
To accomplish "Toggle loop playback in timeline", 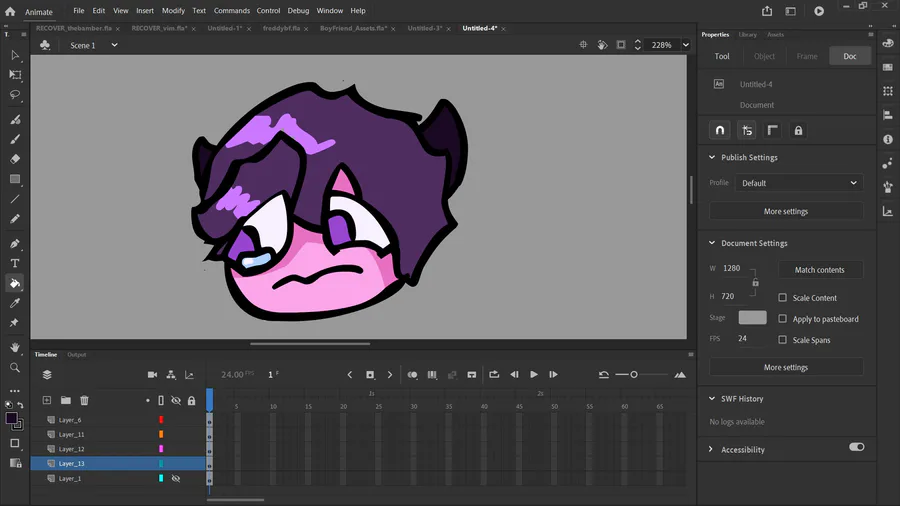I will (494, 375).
